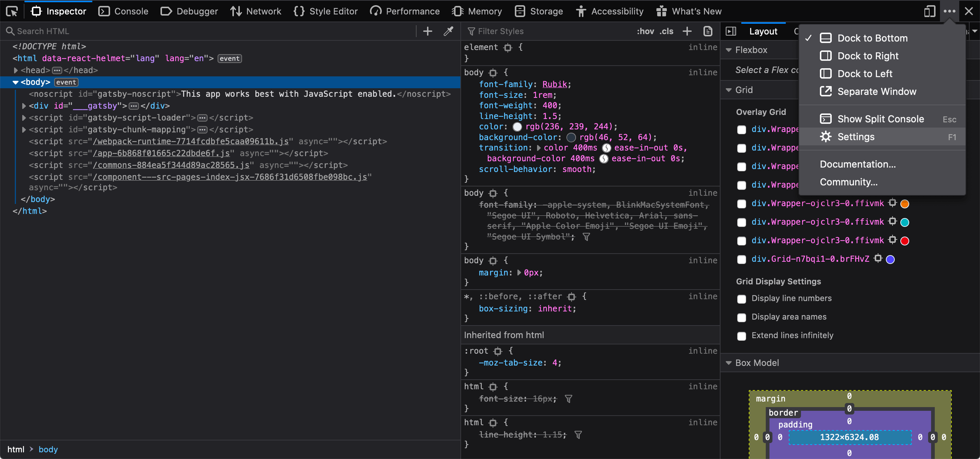Expand the gatsby-script-loader script node
980x459 pixels.
tap(24, 118)
